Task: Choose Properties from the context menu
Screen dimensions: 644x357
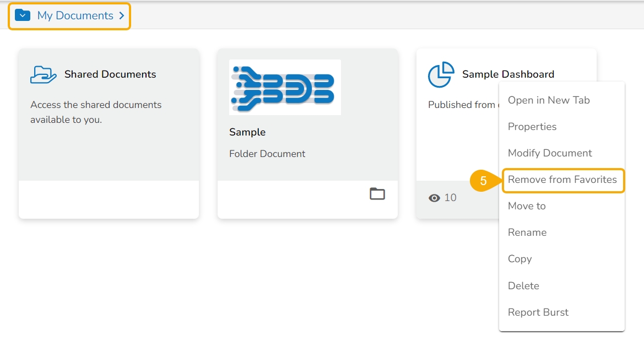Action: (x=532, y=127)
